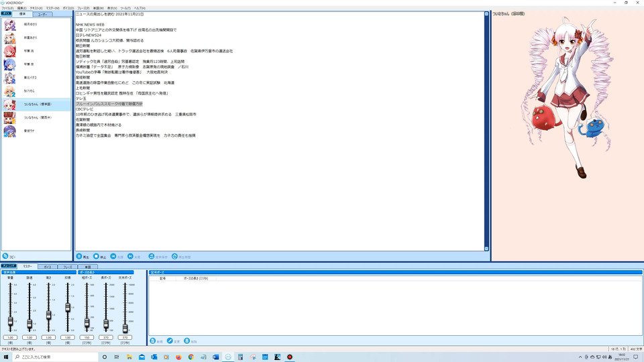Switch to the ユーザー voice list tab
The height and width of the screenshot is (362, 644).
tap(42, 14)
